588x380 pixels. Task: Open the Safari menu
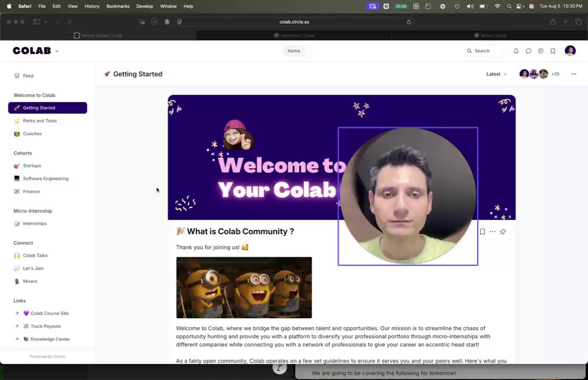click(x=25, y=6)
